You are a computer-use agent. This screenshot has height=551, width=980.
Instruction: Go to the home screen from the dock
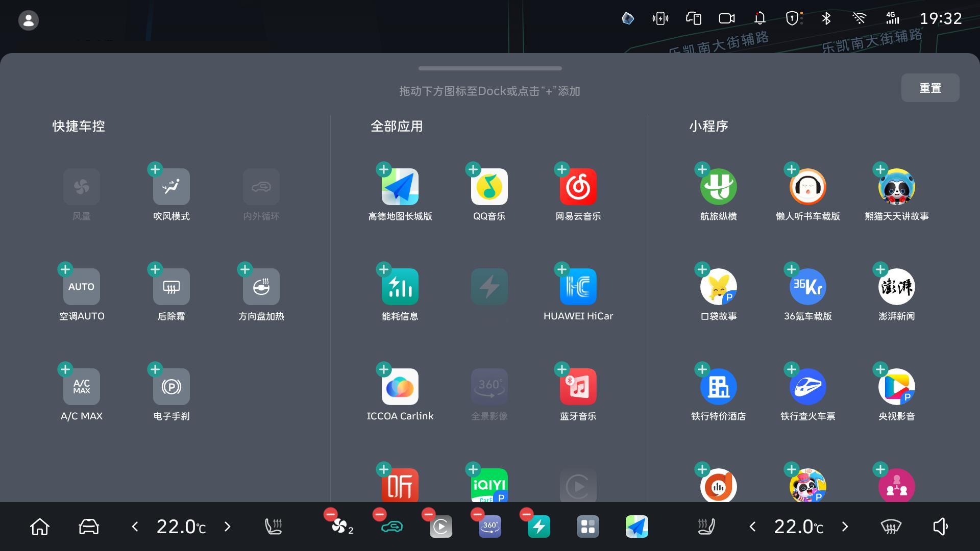coord(40,527)
